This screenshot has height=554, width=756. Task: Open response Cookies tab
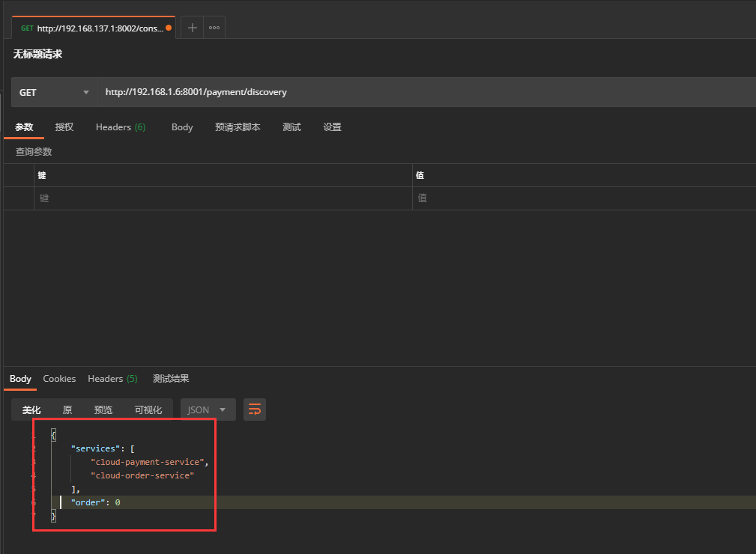coord(59,379)
